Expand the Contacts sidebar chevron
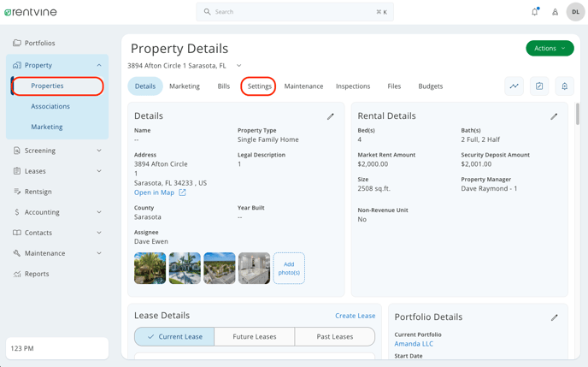Image resolution: width=588 pixels, height=367 pixels. click(x=99, y=233)
